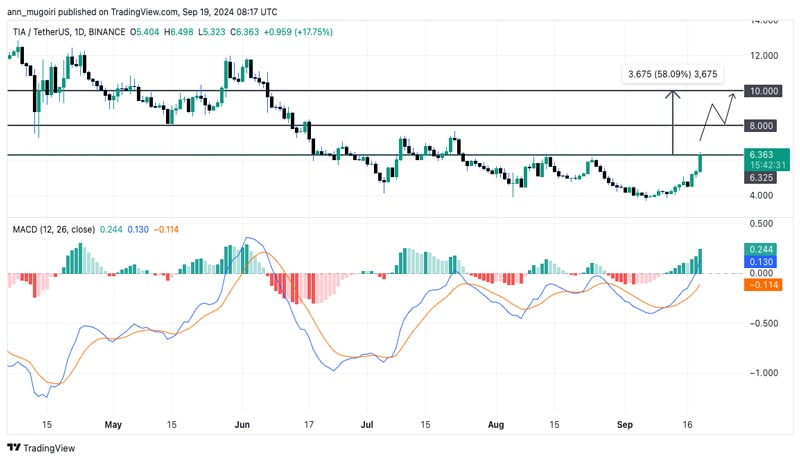
Task: Click the 3.675 (58.09%) measurement tooltip
Action: pos(672,74)
